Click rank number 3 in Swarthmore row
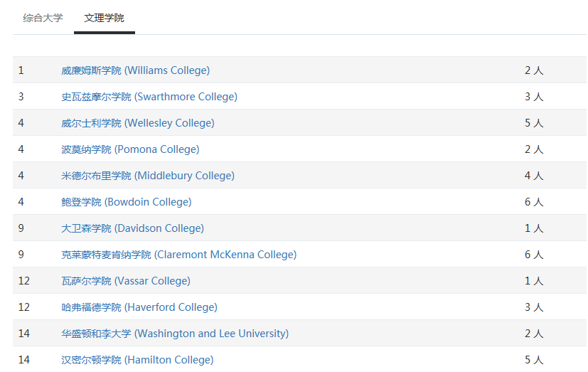This screenshot has width=588, height=372. [x=21, y=97]
